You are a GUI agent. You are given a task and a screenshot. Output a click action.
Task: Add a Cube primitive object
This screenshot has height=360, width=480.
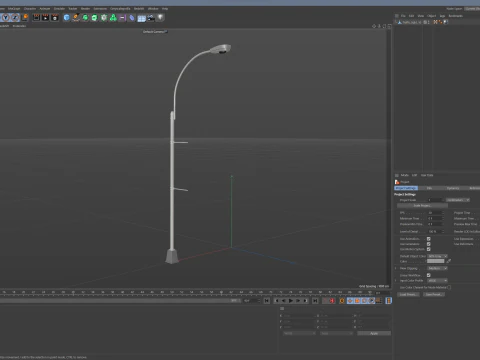tap(66, 17)
